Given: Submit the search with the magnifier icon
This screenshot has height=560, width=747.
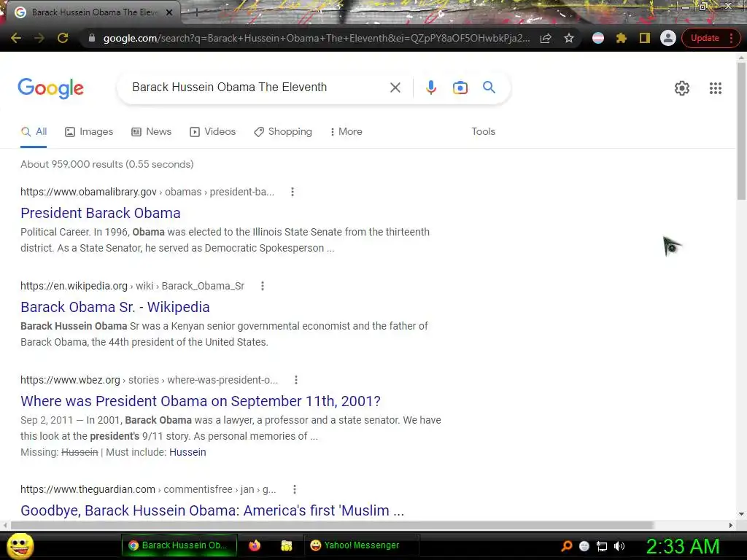Looking at the screenshot, I should (x=489, y=87).
